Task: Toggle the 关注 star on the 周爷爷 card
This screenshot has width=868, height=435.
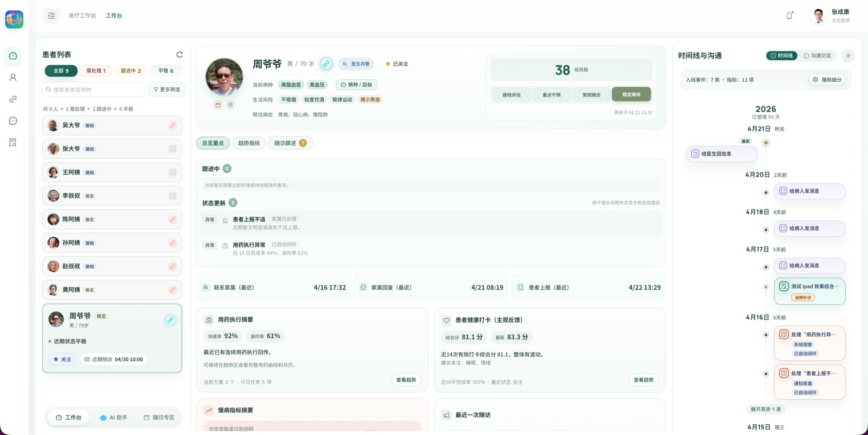Action: 62,359
